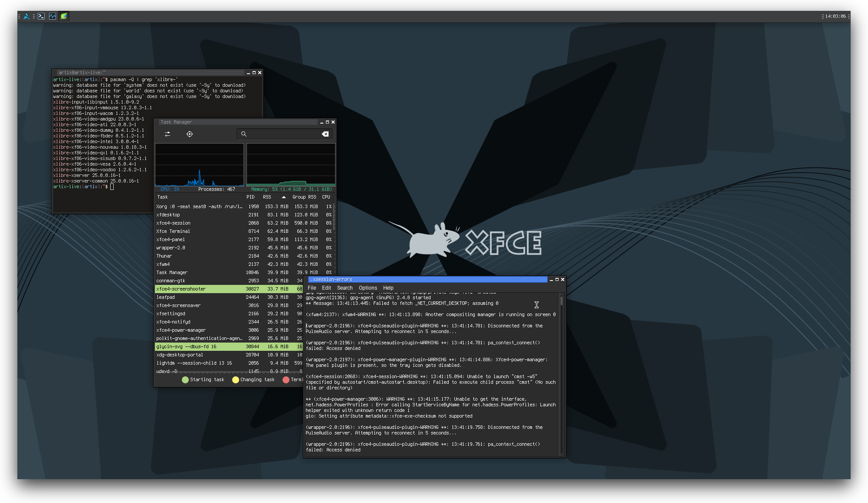Viewport: 868px width, 503px height.
Task: Open the File menu in Leafpad
Action: tap(312, 288)
